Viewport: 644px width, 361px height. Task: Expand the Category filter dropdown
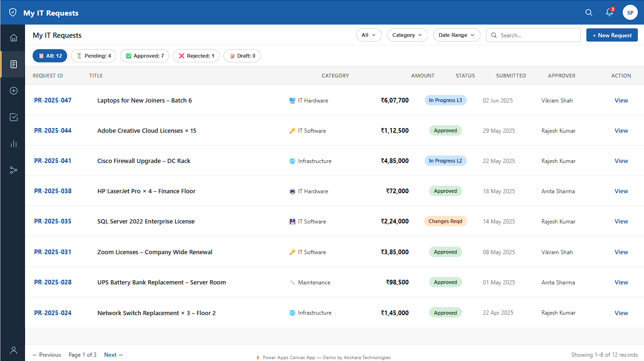click(x=407, y=35)
